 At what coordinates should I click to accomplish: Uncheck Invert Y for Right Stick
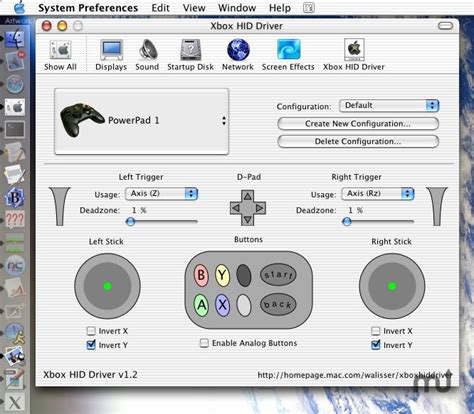(375, 345)
